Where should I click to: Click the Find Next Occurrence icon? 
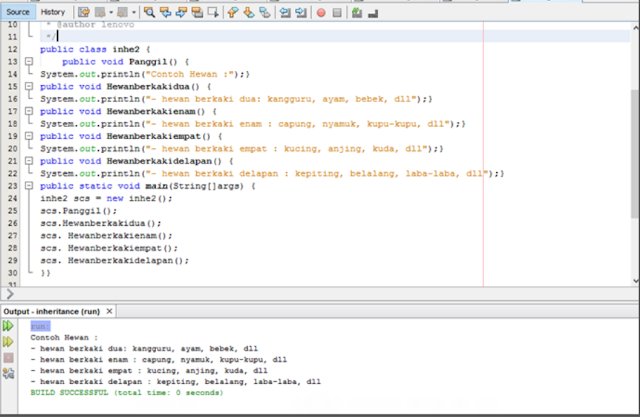point(181,13)
